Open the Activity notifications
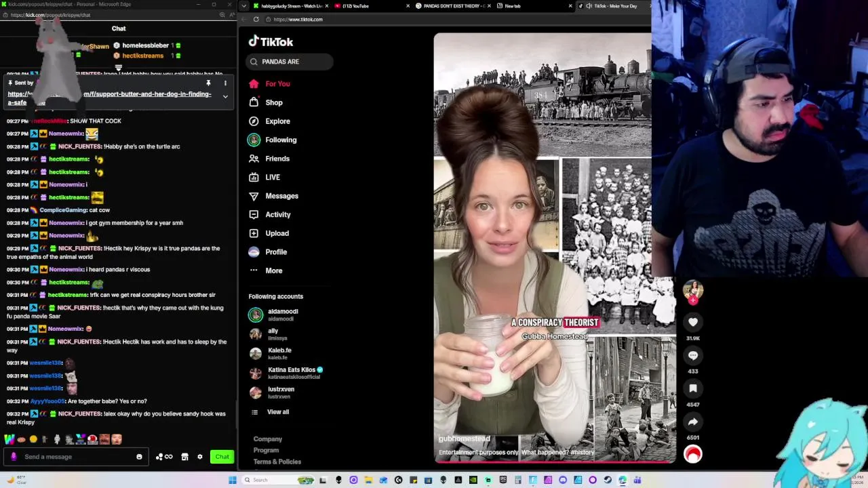Viewport: 868px width, 488px height. pos(277,214)
